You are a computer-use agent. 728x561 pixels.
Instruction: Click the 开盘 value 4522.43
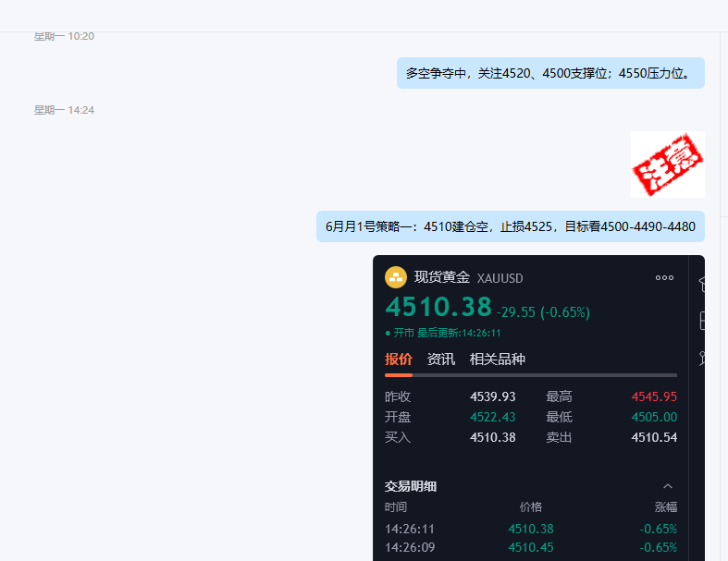pos(493,417)
